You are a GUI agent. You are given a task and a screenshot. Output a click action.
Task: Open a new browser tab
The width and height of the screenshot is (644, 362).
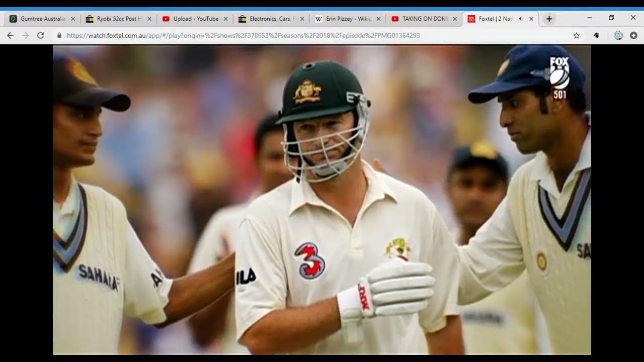tap(549, 19)
